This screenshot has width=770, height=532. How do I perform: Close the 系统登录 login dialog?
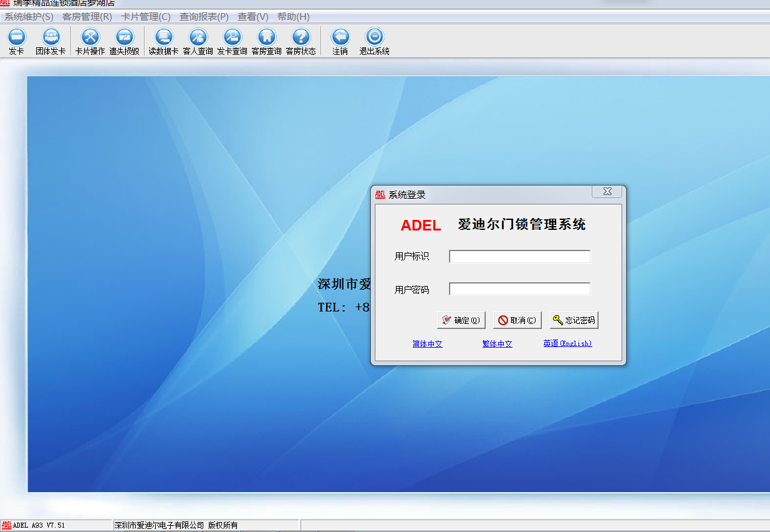tap(607, 192)
